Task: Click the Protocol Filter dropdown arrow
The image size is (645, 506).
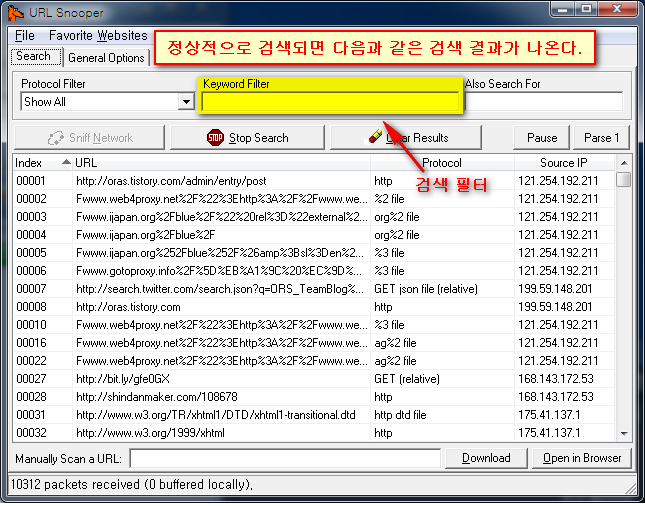Action: click(x=186, y=102)
